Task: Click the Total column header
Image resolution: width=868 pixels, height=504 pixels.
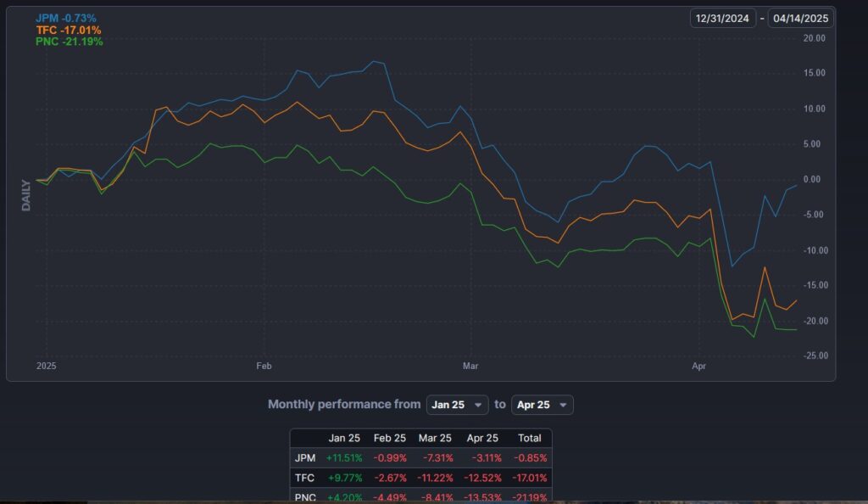Action: (530, 438)
